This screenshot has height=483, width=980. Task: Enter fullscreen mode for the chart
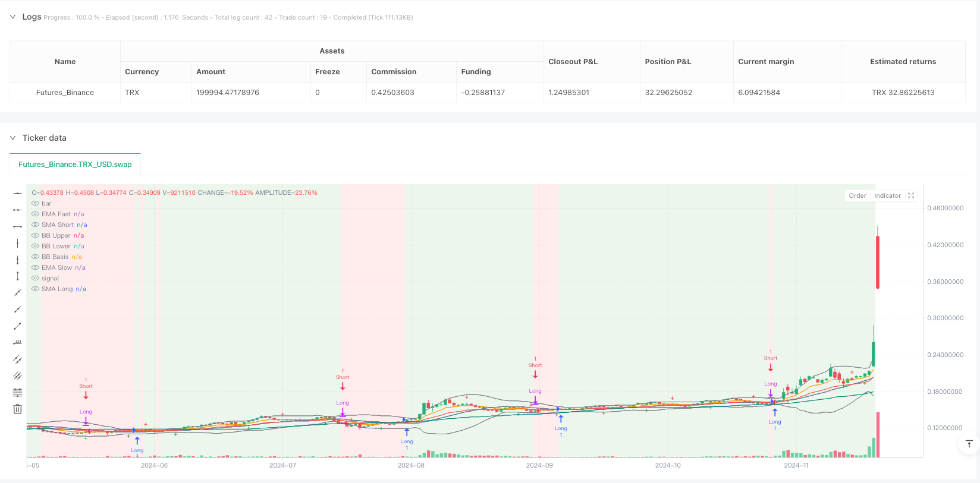tap(910, 195)
